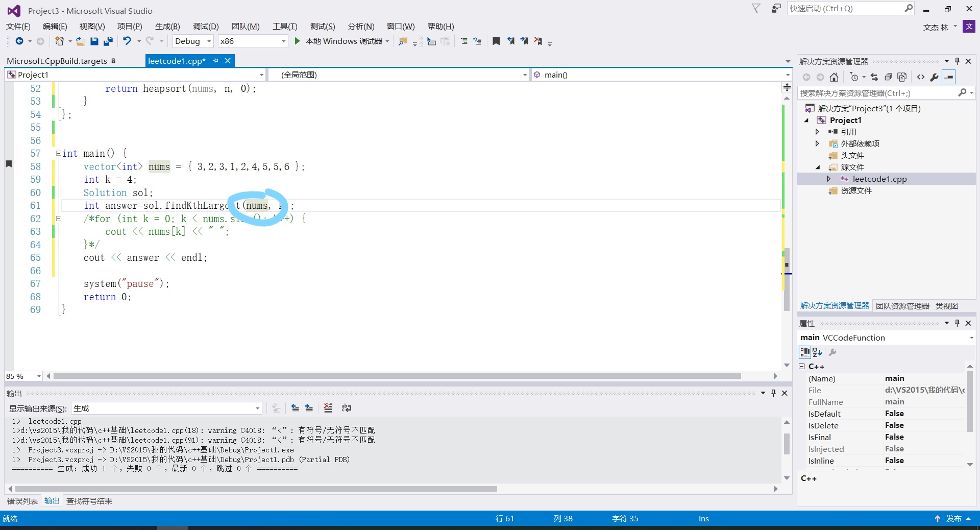Collapse All in Solution Explorer toolbar
980x530 pixels.
click(x=888, y=77)
